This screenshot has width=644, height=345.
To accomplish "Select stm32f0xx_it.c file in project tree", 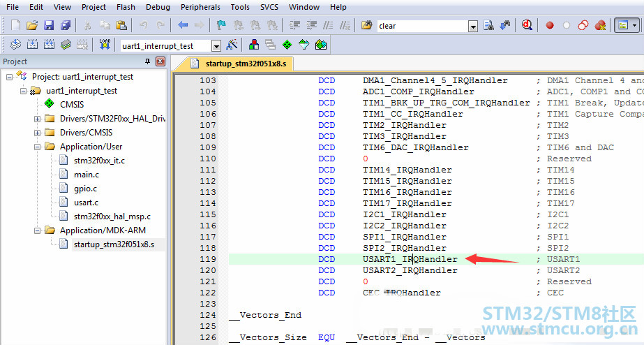I will 98,161.
